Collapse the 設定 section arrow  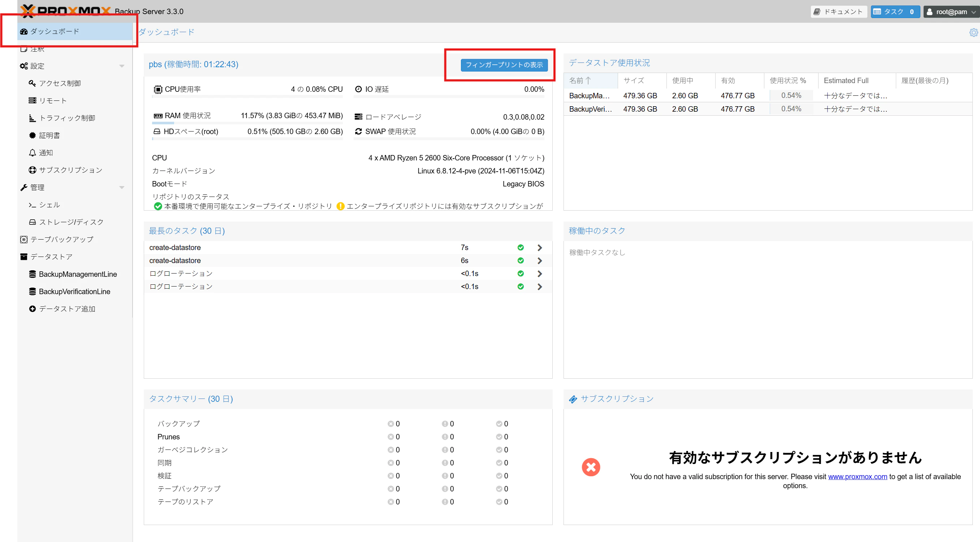click(x=122, y=66)
